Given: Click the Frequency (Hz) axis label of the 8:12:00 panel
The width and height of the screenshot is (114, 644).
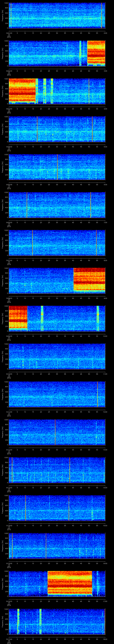Looking at the screenshot, I should pos(3,432).
